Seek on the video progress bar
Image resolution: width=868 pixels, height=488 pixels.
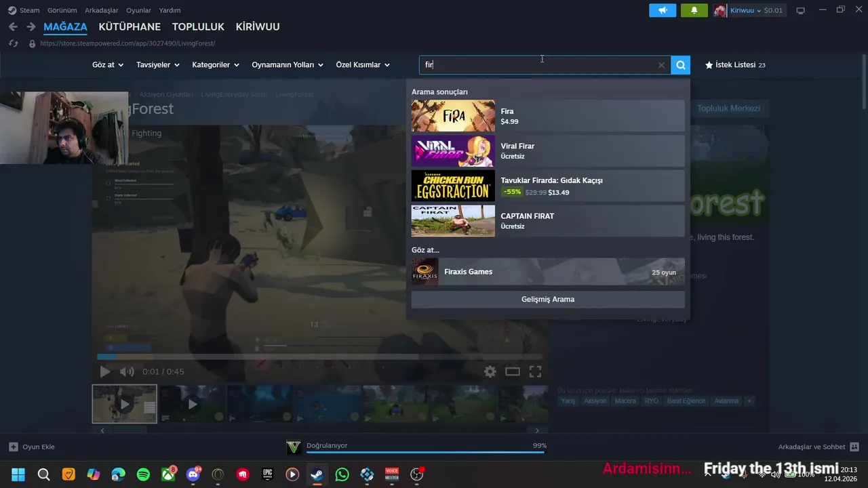[x=319, y=357]
